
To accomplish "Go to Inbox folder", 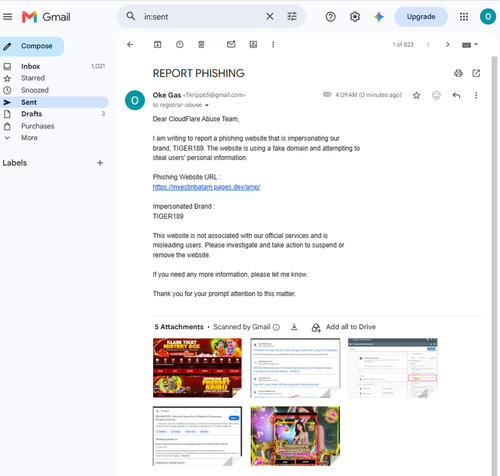I will click(x=54, y=66).
